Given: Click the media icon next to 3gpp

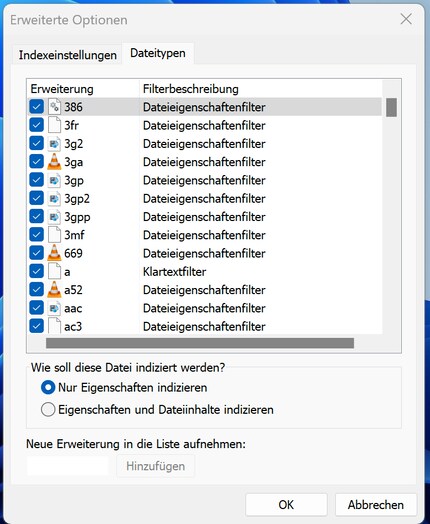Looking at the screenshot, I should (x=54, y=217).
